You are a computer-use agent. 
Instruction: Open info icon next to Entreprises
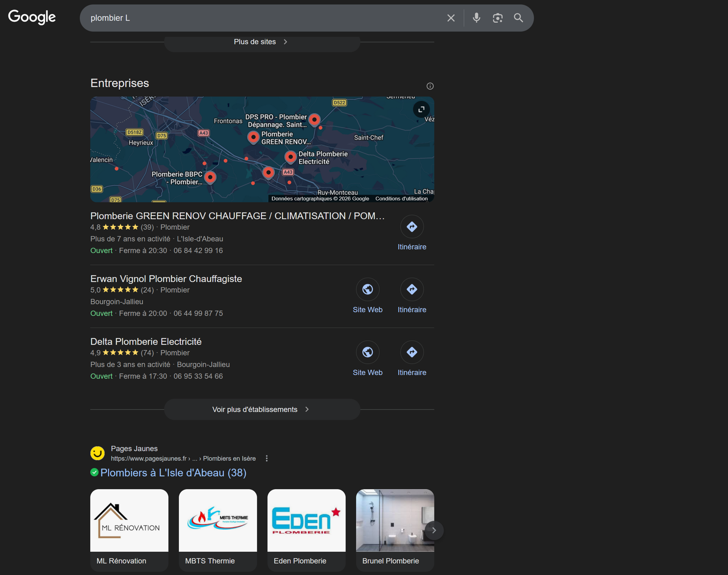click(430, 86)
